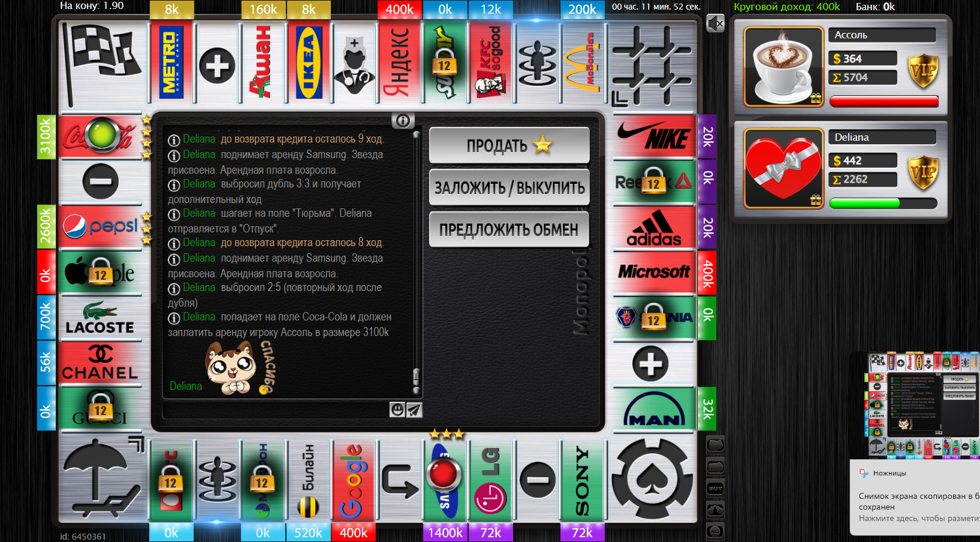Select the locked Subway property cell
980x542 pixels.
[445, 63]
